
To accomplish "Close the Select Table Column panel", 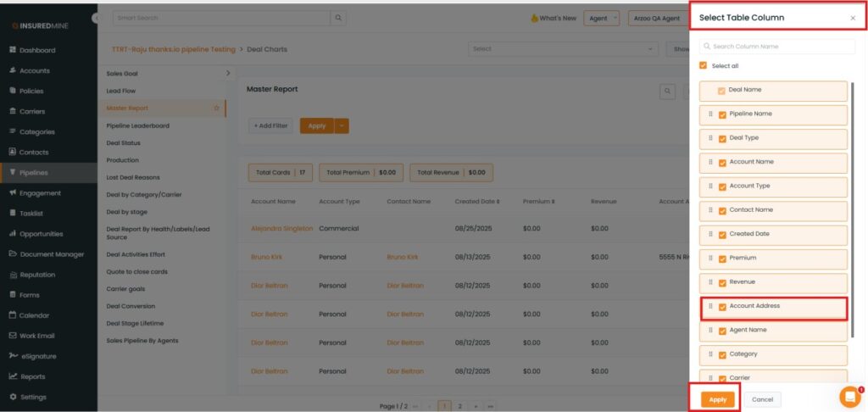I will pyautogui.click(x=852, y=18).
